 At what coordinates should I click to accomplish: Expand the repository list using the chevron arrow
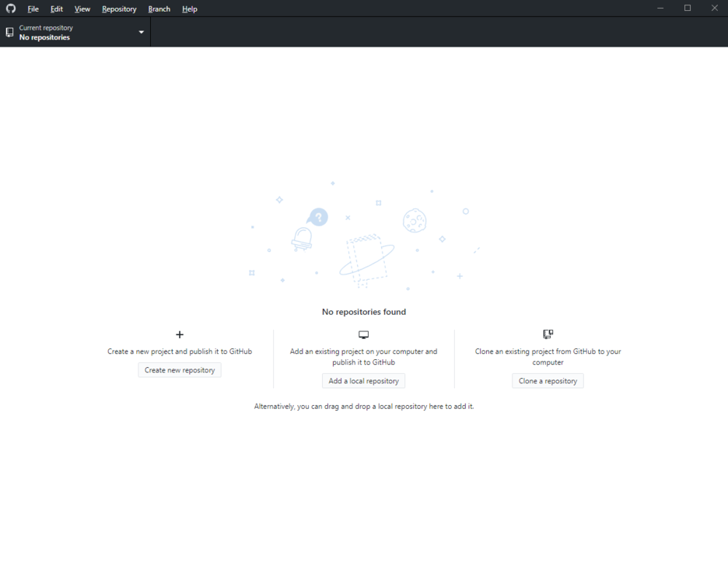141,32
